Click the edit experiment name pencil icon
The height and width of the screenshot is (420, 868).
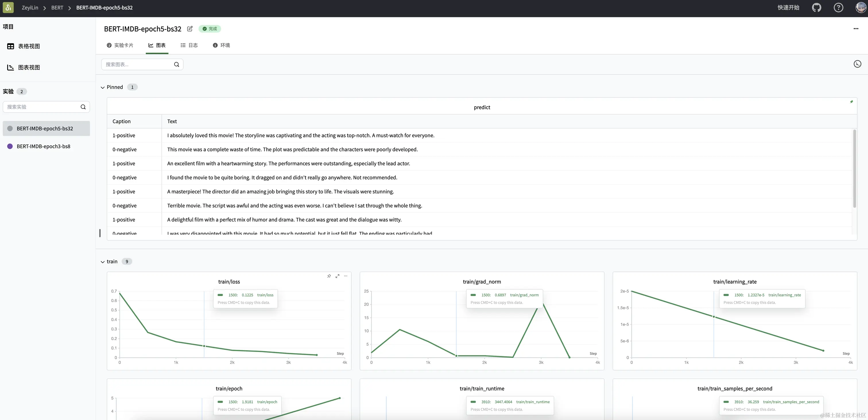click(190, 29)
